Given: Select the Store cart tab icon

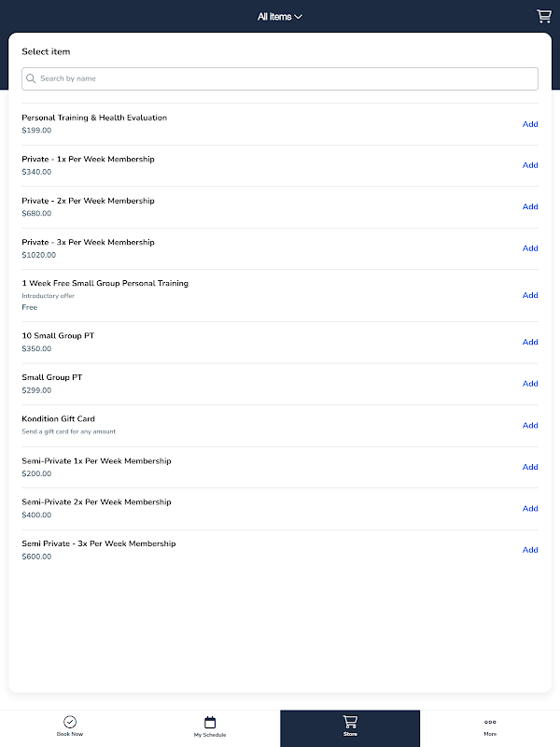Looking at the screenshot, I should point(350,722).
